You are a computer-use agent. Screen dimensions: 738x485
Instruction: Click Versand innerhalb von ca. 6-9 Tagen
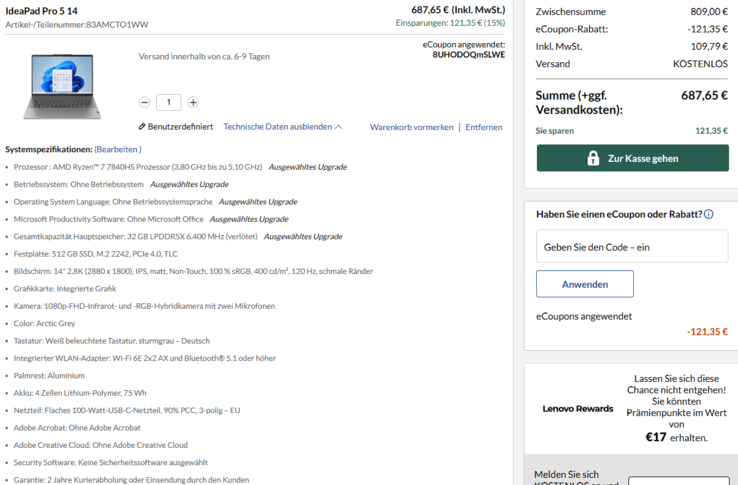tap(204, 57)
